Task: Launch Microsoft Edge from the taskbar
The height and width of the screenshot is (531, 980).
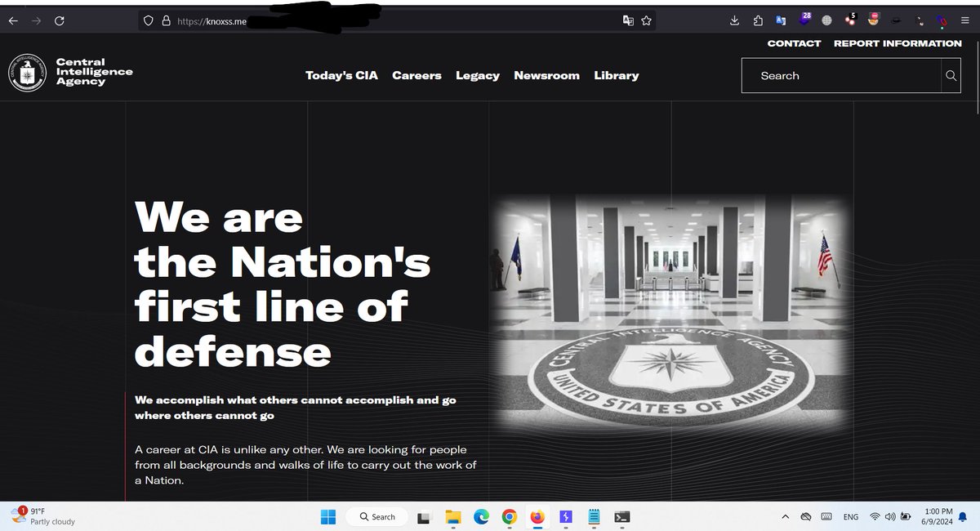Action: (x=481, y=516)
